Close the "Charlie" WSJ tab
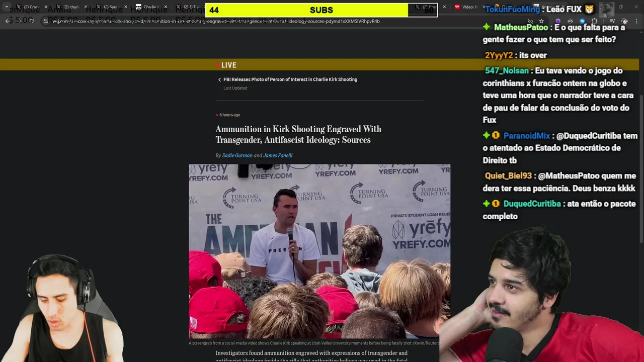The width and height of the screenshot is (644, 362). tap(166, 7)
